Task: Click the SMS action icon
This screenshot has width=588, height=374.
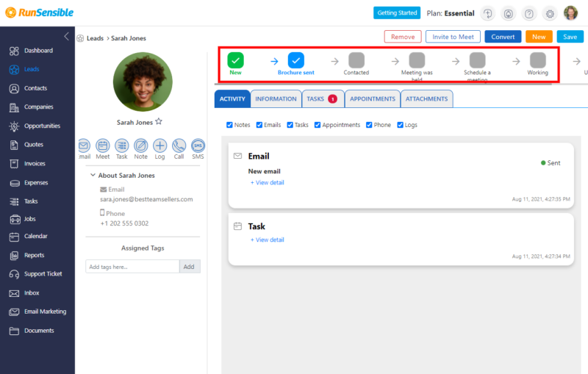Action: [198, 145]
